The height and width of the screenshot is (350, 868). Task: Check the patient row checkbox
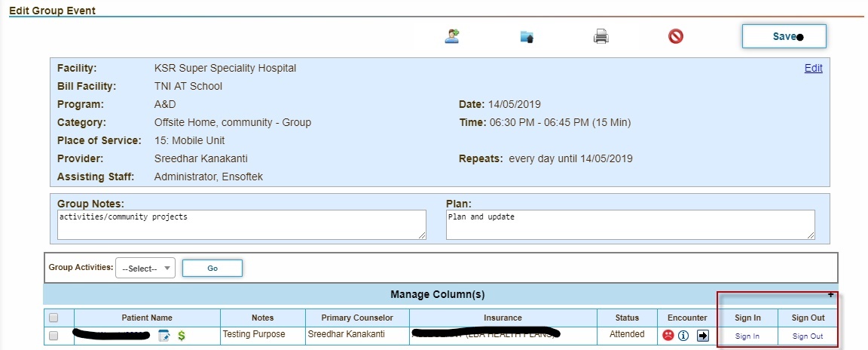point(53,335)
